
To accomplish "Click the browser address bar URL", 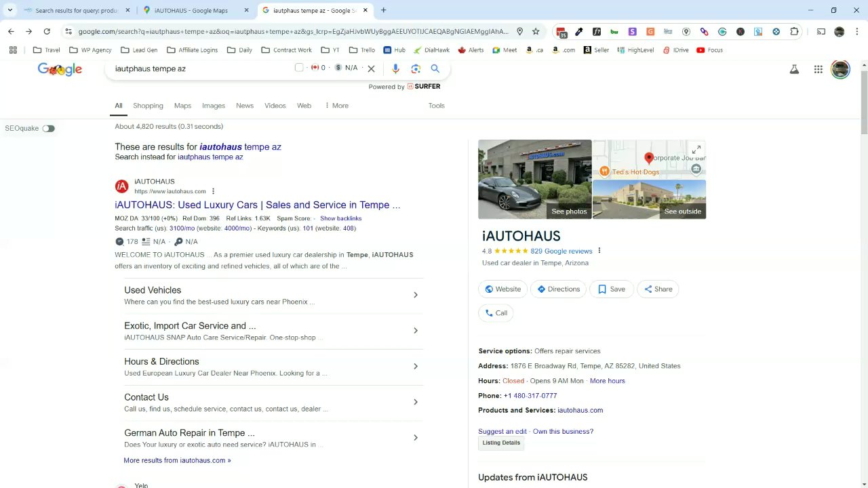I will click(293, 31).
